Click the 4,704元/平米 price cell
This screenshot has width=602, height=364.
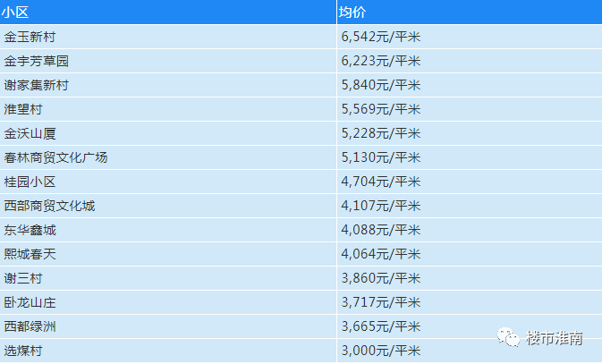381,182
